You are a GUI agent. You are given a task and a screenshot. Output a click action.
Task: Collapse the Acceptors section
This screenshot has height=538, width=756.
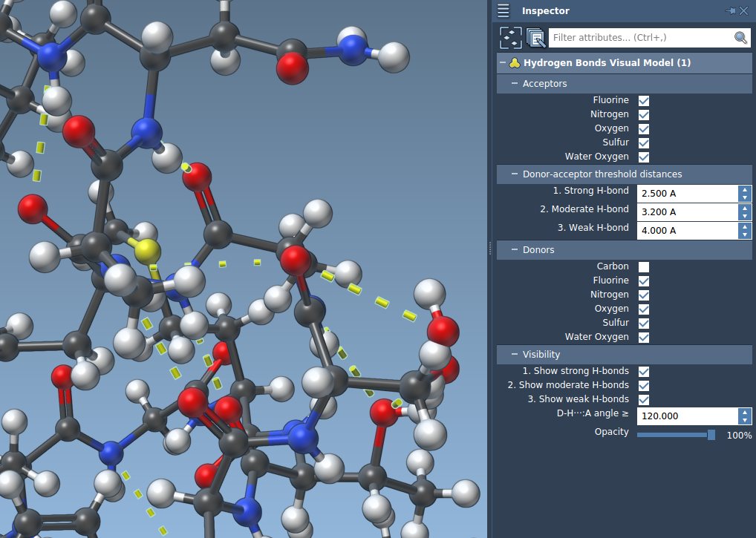tap(515, 84)
